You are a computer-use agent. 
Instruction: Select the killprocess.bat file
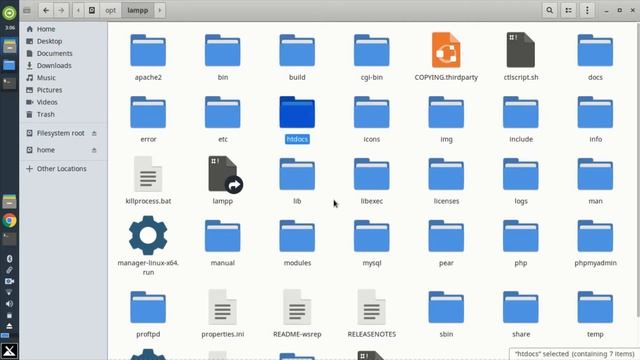click(148, 174)
